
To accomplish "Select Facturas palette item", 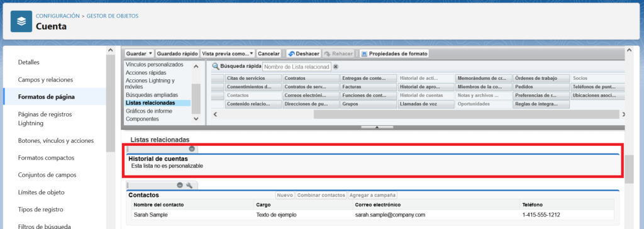I will tap(368, 87).
